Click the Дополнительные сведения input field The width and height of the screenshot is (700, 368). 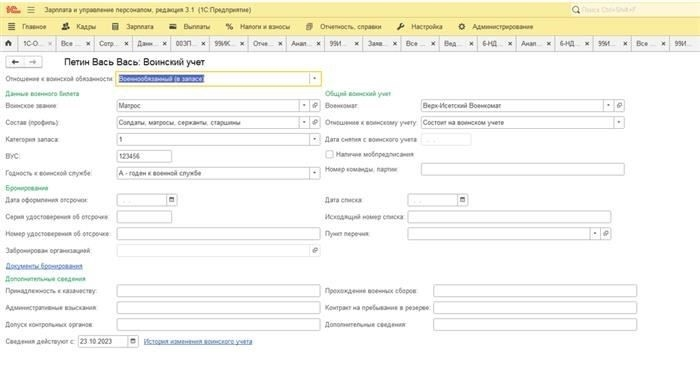click(535, 325)
